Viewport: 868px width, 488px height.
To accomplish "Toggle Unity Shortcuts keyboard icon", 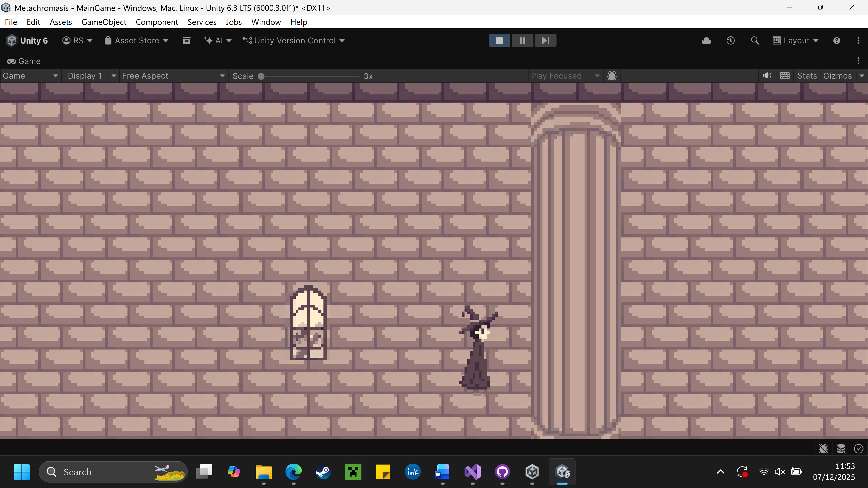I will 785,76.
